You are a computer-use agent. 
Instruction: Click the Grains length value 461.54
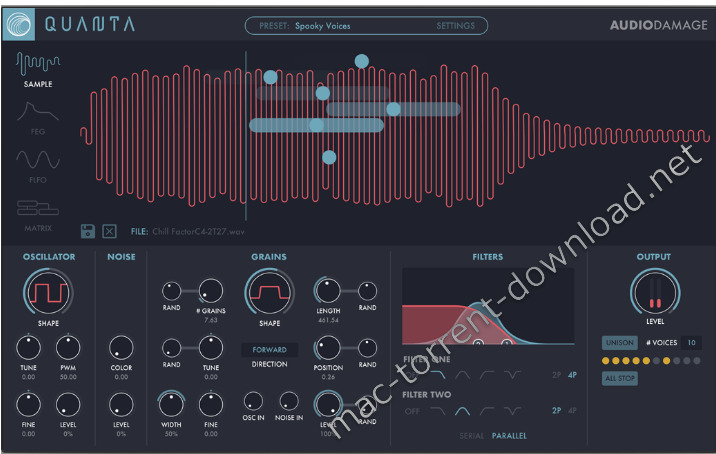[x=328, y=320]
